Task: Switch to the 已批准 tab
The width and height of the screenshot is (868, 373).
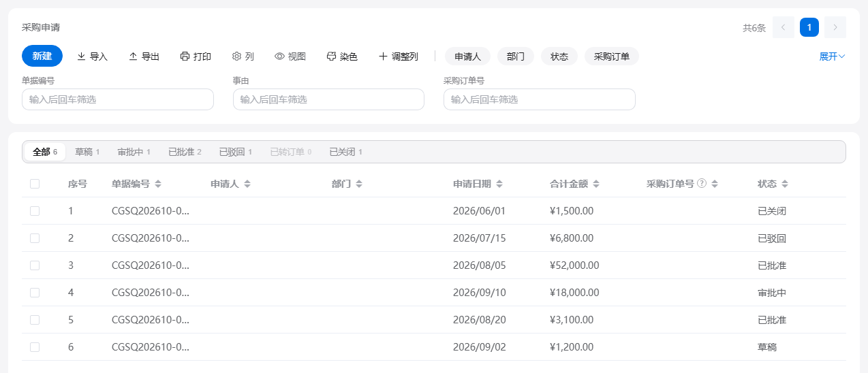Action: pyautogui.click(x=185, y=152)
